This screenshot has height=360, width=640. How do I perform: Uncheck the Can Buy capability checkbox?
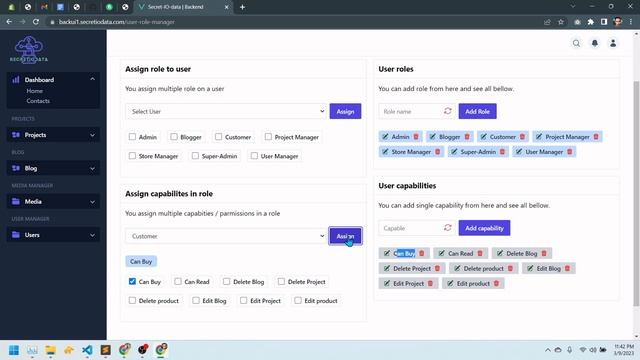(x=132, y=281)
